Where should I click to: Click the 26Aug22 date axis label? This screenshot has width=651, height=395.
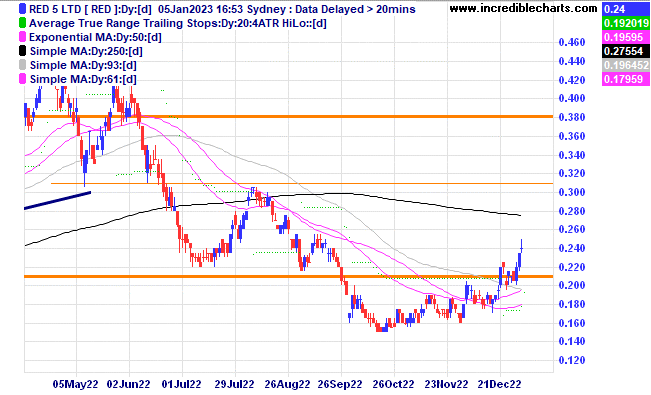pyautogui.click(x=287, y=384)
